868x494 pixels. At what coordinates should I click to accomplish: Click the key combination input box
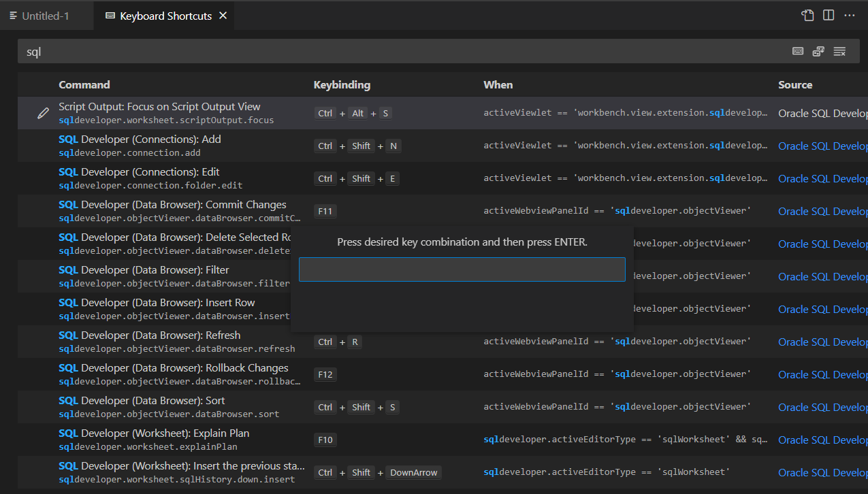pyautogui.click(x=462, y=269)
